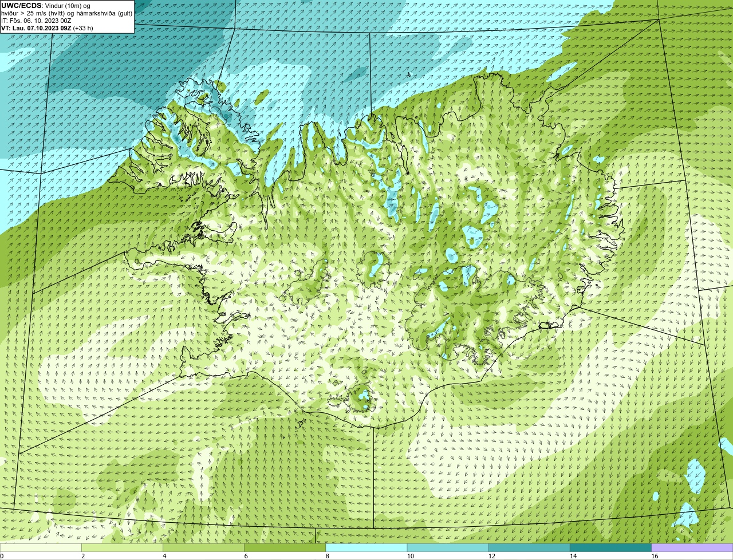Click the legend scale label '10'
Screen dimensions: 733x560
(410, 556)
